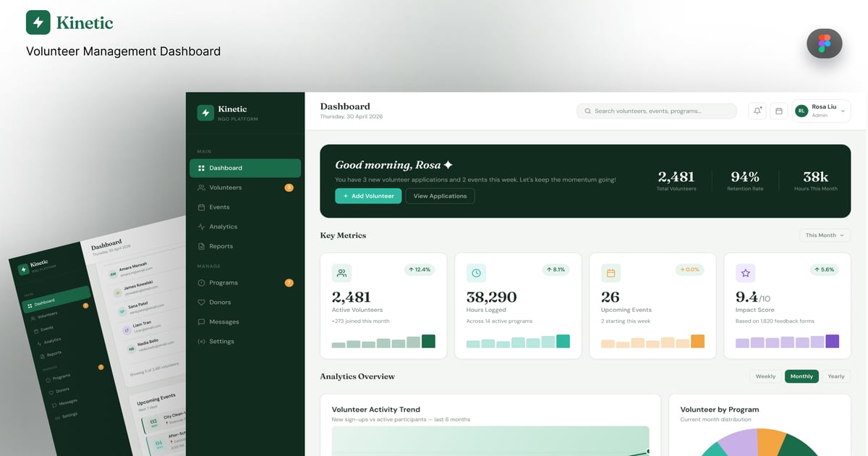Screen dimensions: 868x456
Task: Click darkest green bar in Active Volunteers chart
Action: click(x=428, y=341)
